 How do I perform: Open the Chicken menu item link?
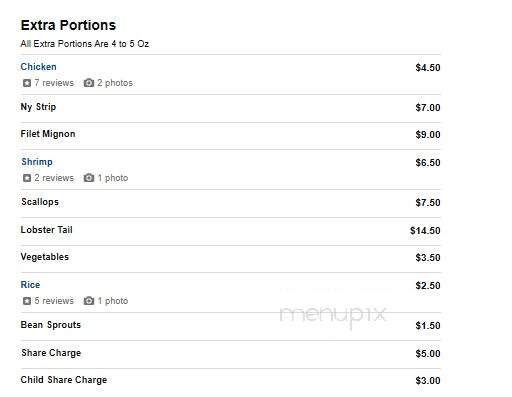click(38, 67)
